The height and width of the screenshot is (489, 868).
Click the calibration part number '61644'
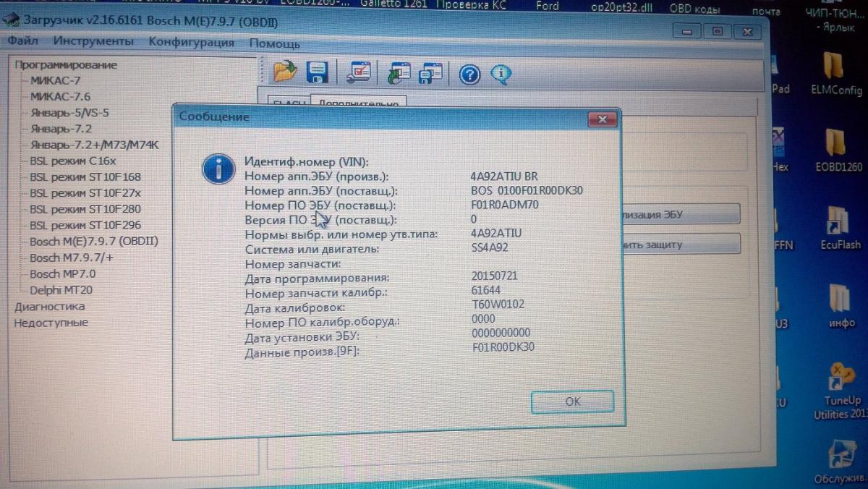coord(485,290)
